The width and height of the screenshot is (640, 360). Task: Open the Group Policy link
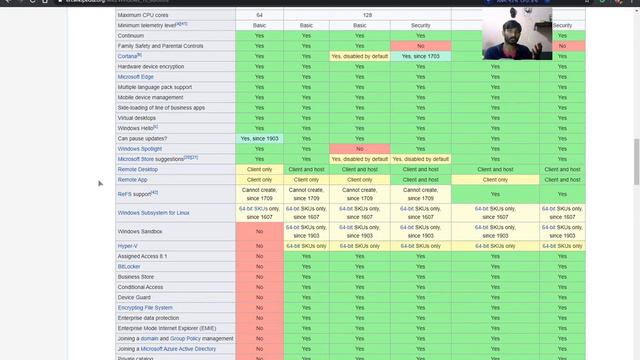click(x=185, y=338)
